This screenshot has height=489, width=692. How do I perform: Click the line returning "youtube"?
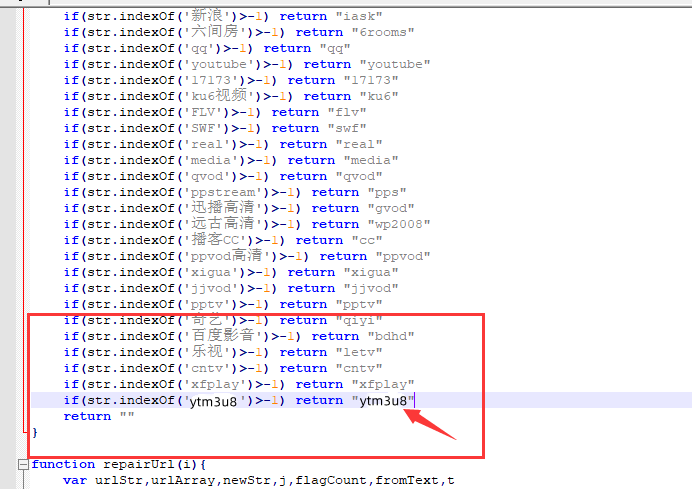247,64
